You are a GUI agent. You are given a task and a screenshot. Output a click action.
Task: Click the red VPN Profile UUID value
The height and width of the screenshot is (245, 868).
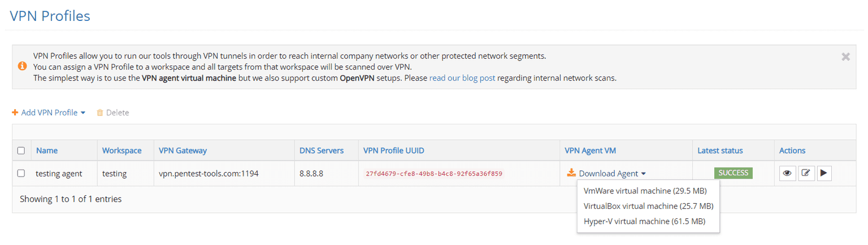433,174
